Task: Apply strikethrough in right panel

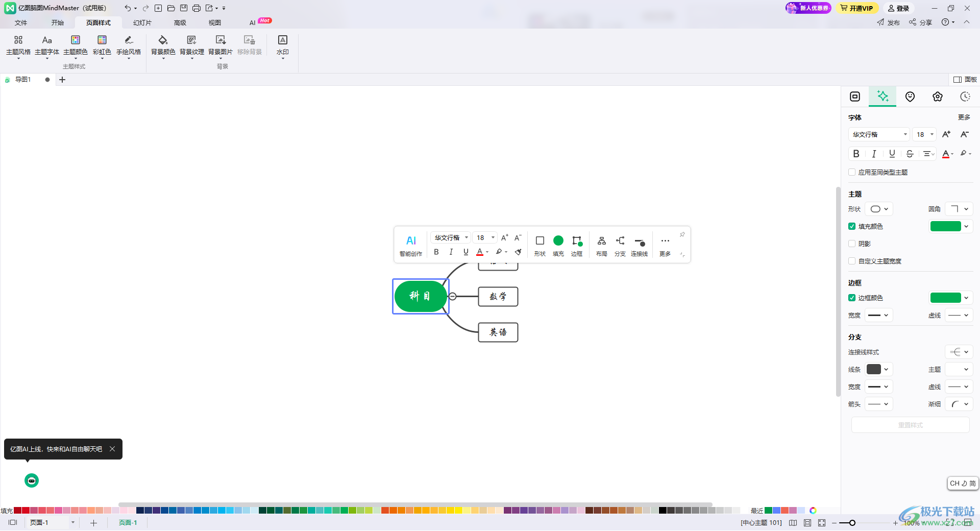Action: 910,154
